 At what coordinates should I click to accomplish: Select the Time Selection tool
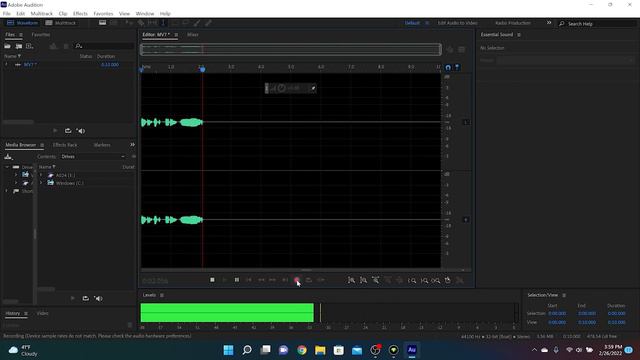pos(163,23)
